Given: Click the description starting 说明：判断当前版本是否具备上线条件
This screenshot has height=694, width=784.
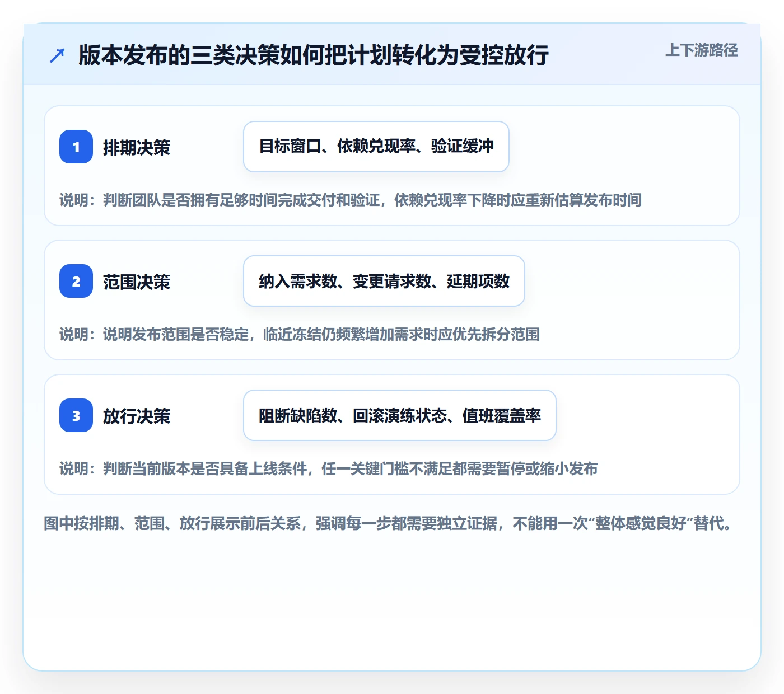Looking at the screenshot, I should [329, 468].
